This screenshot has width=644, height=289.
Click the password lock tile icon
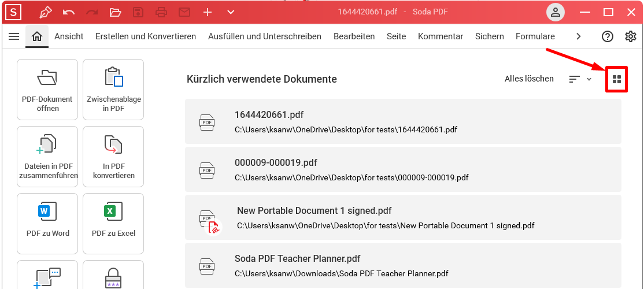(113, 278)
